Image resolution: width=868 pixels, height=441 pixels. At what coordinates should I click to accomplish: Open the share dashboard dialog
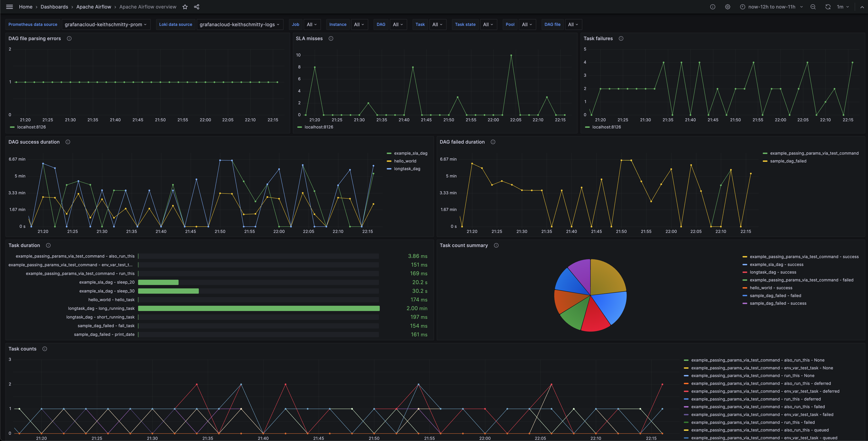coord(196,7)
